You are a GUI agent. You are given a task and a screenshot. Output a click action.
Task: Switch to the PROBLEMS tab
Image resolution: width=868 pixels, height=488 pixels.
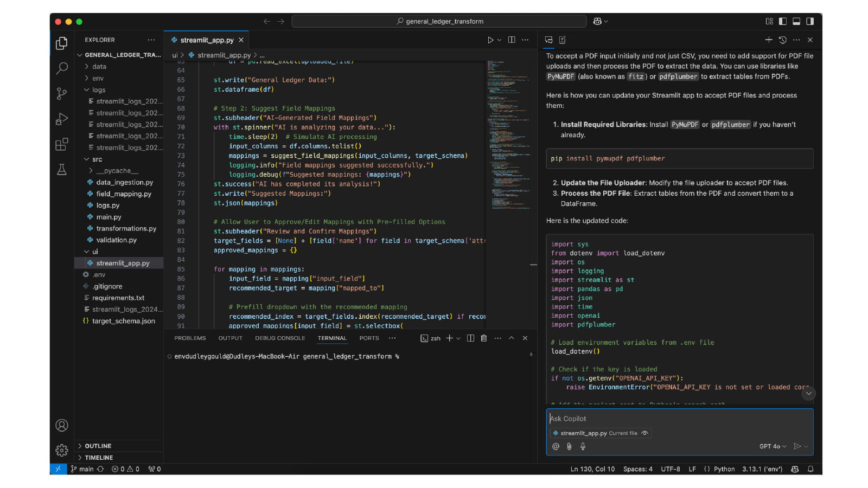(x=190, y=338)
